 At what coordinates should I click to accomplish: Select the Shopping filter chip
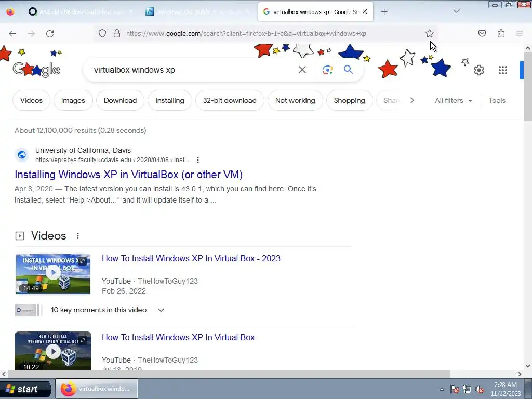click(350, 100)
